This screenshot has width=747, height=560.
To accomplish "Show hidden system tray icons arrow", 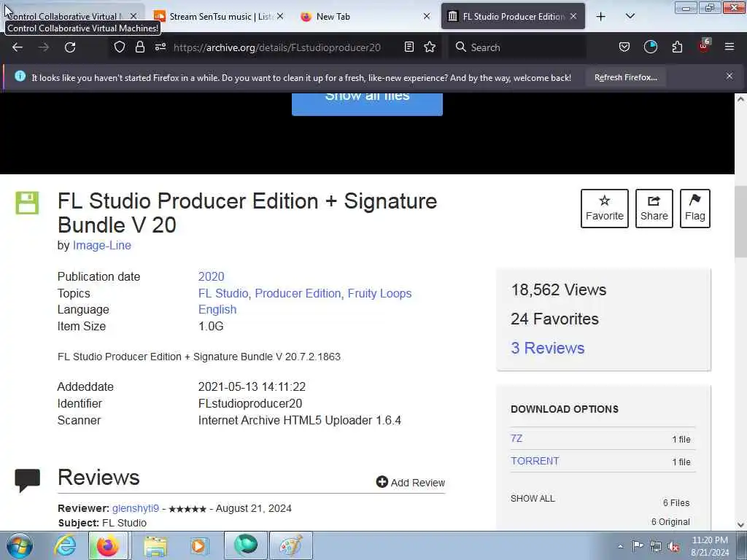I will pyautogui.click(x=620, y=547).
